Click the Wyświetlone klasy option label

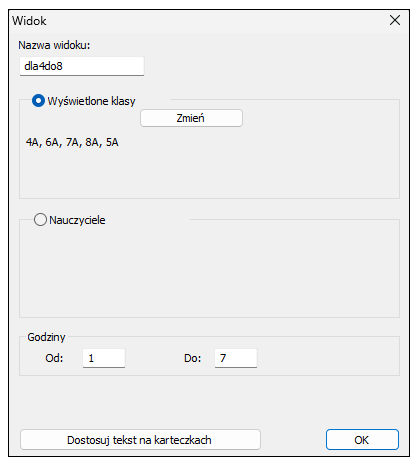[x=91, y=101]
